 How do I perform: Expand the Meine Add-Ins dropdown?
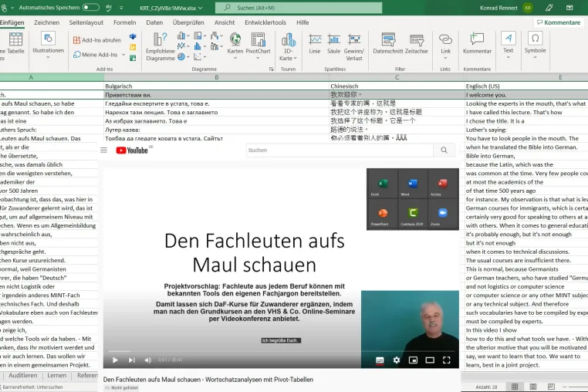[x=123, y=55]
